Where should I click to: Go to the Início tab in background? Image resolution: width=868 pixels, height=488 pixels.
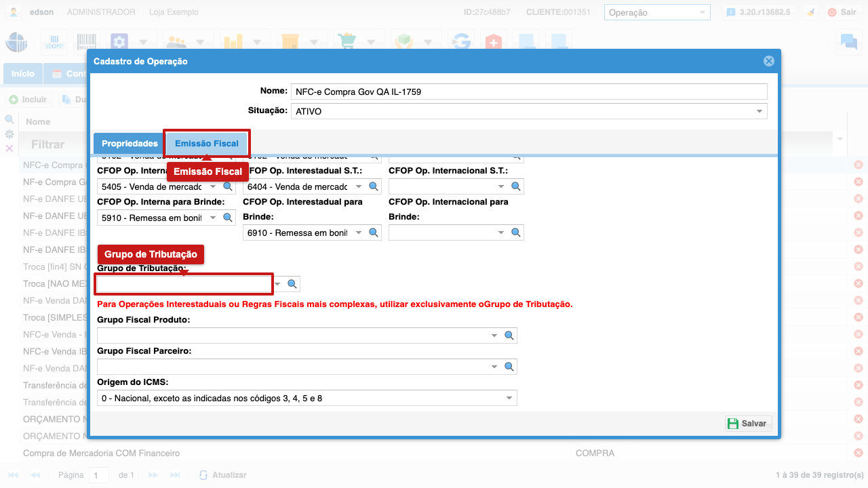tap(23, 73)
